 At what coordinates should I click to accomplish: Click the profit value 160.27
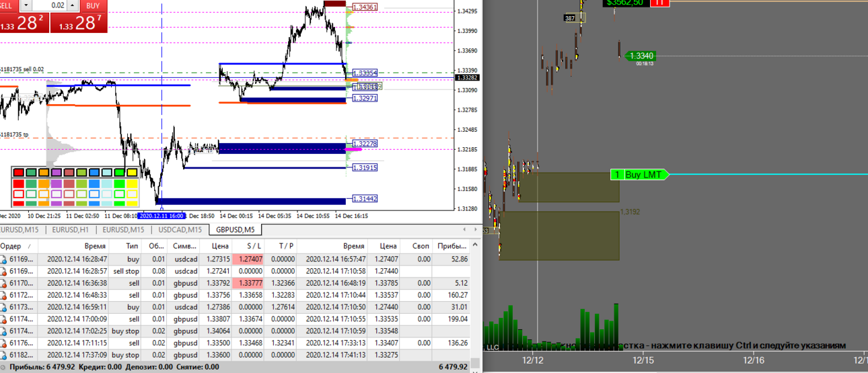457,295
